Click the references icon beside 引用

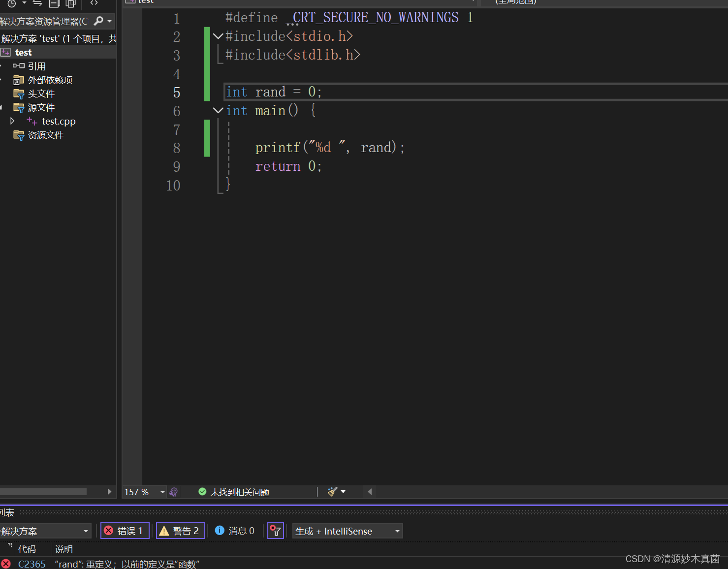click(19, 66)
